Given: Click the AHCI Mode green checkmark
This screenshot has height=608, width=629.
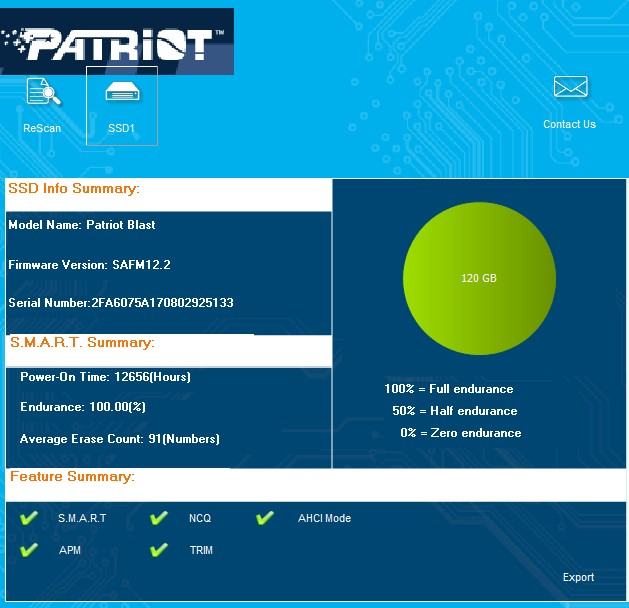Looking at the screenshot, I should pos(265,518).
